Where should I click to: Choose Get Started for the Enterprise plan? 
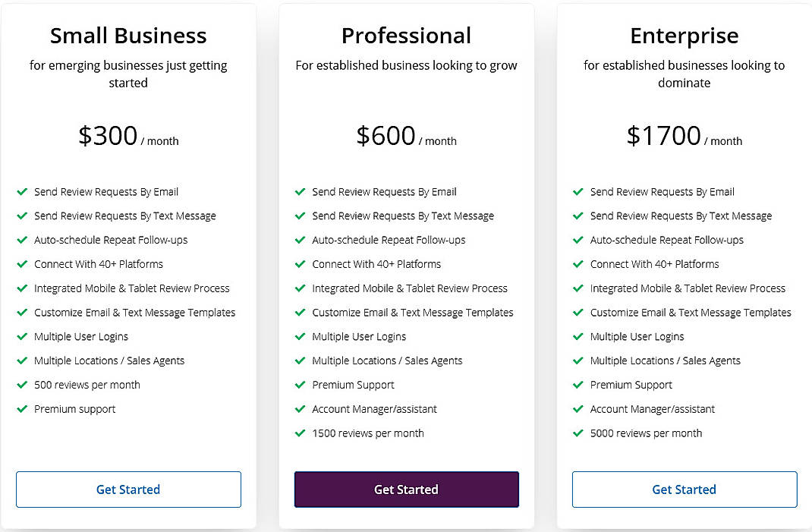pyautogui.click(x=684, y=490)
